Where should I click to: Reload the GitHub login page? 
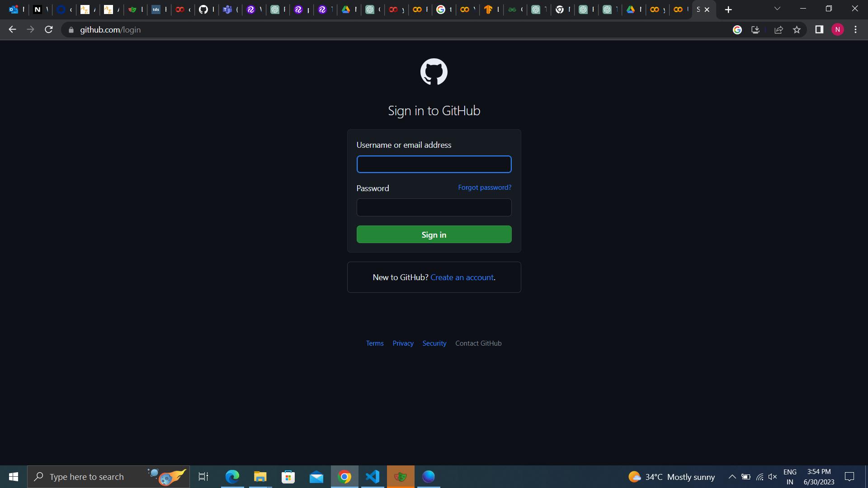click(x=49, y=30)
